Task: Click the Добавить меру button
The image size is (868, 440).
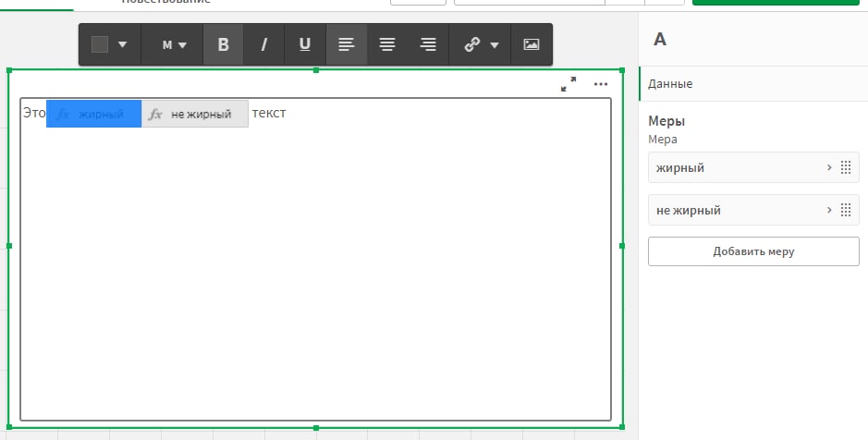Action: (753, 251)
